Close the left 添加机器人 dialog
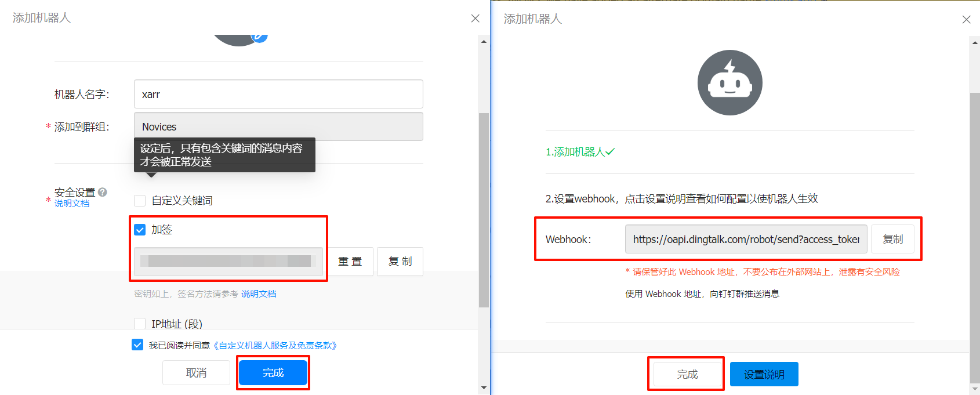The height and width of the screenshot is (395, 980). (x=475, y=19)
